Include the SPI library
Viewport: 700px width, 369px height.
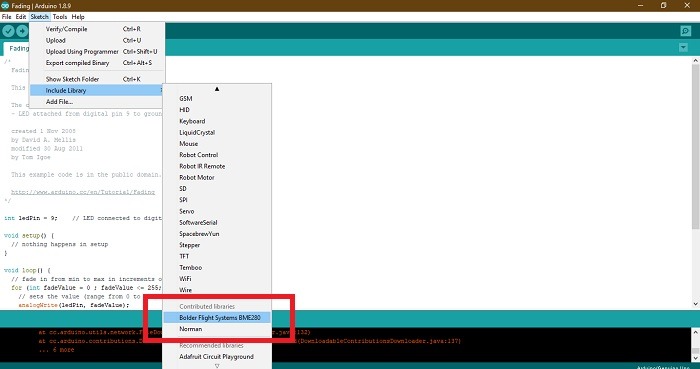(217, 200)
